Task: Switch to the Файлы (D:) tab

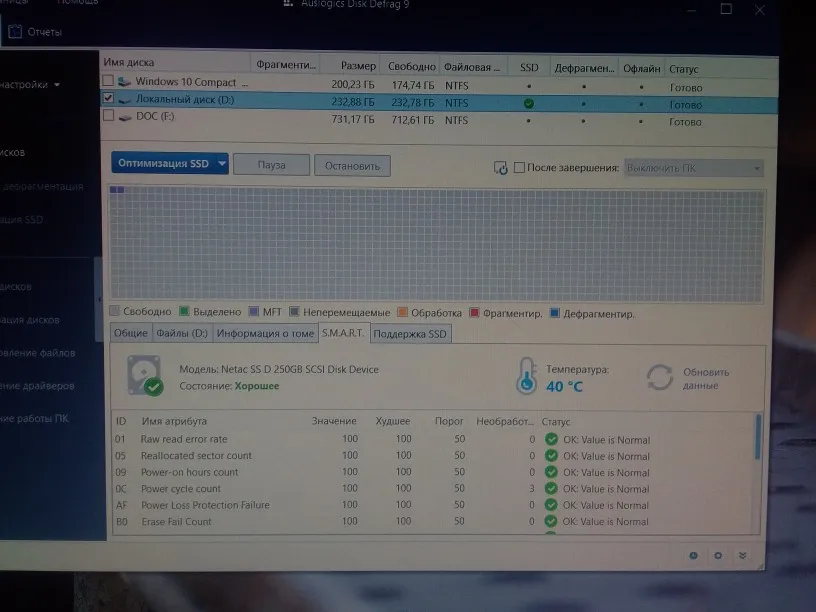Action: 182,333
